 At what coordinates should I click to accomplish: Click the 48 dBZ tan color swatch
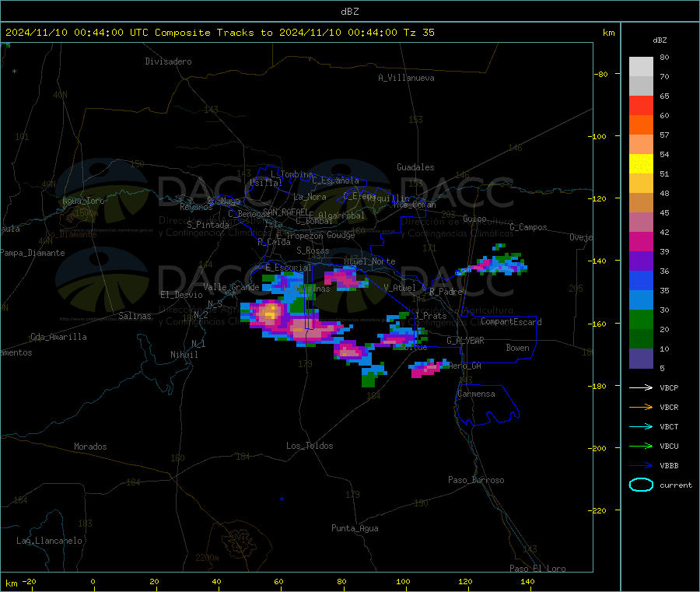tap(641, 203)
